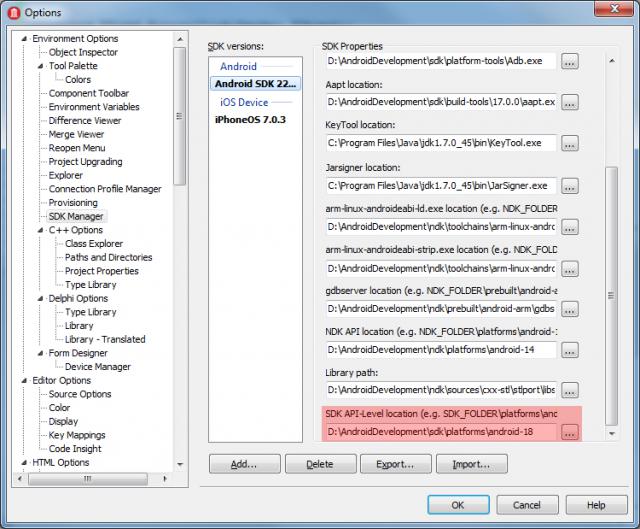Select Source Options under Editor Options
This screenshot has width=640, height=529.
pyautogui.click(x=80, y=394)
